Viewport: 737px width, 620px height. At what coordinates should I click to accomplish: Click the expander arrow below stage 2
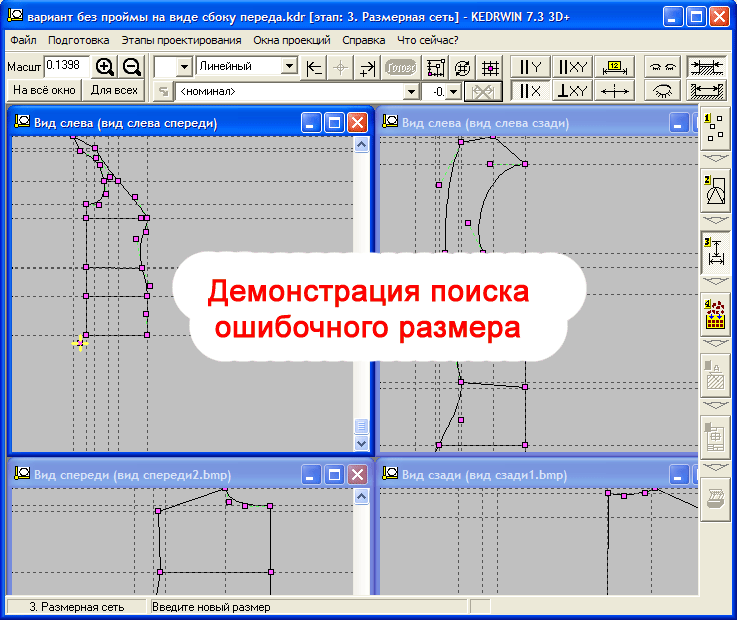coord(715,220)
